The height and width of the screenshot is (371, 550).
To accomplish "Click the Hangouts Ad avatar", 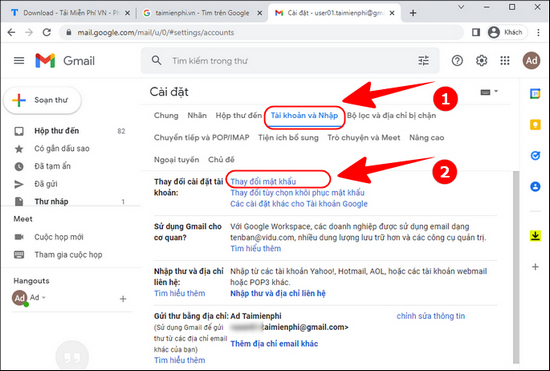I will point(20,298).
